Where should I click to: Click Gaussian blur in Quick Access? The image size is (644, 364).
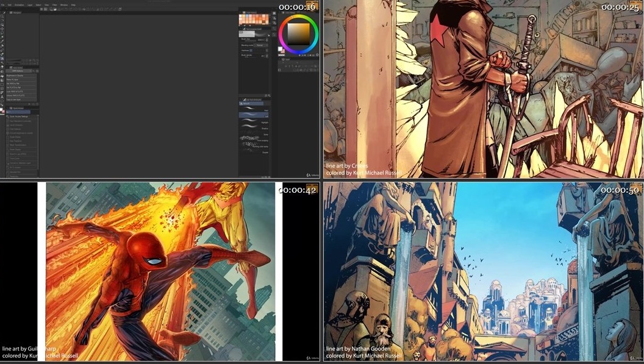coord(21,172)
